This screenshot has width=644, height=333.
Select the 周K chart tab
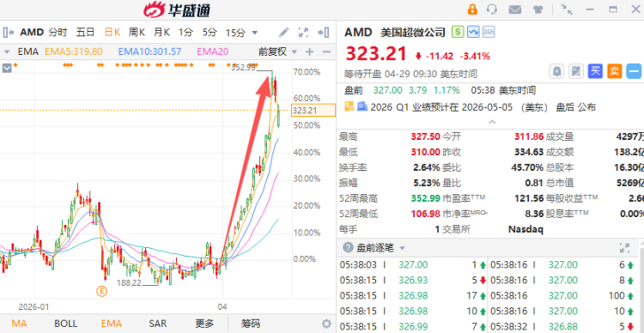tap(137, 32)
